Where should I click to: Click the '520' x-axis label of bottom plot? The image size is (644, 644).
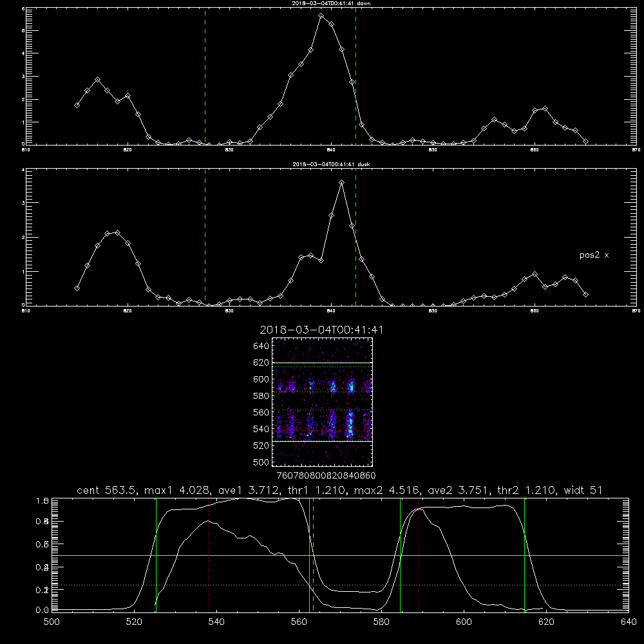(x=134, y=621)
